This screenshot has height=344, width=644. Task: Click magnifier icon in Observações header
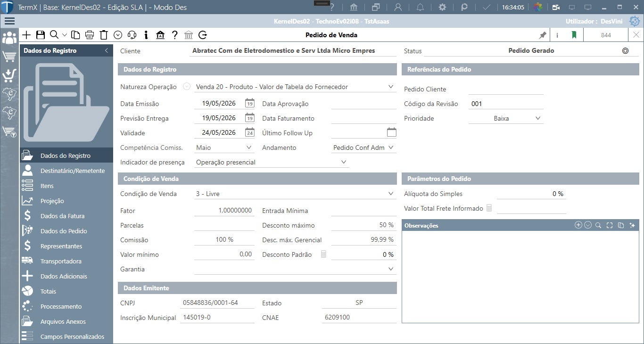click(x=598, y=225)
